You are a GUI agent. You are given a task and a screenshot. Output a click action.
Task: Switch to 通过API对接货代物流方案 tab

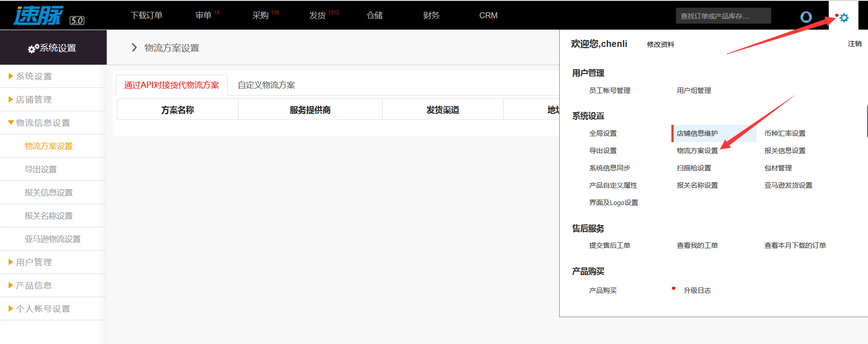172,85
